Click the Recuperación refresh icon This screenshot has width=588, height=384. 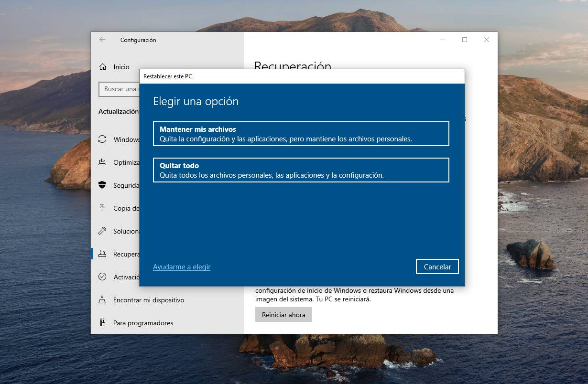(102, 254)
